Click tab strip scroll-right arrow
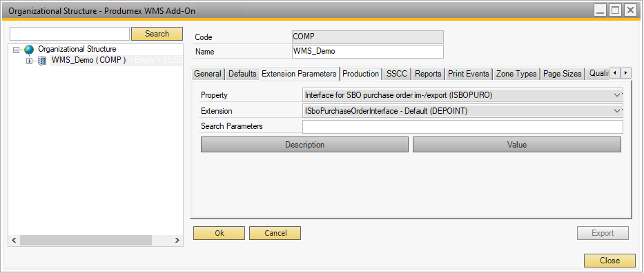The height and width of the screenshot is (273, 644). [625, 73]
